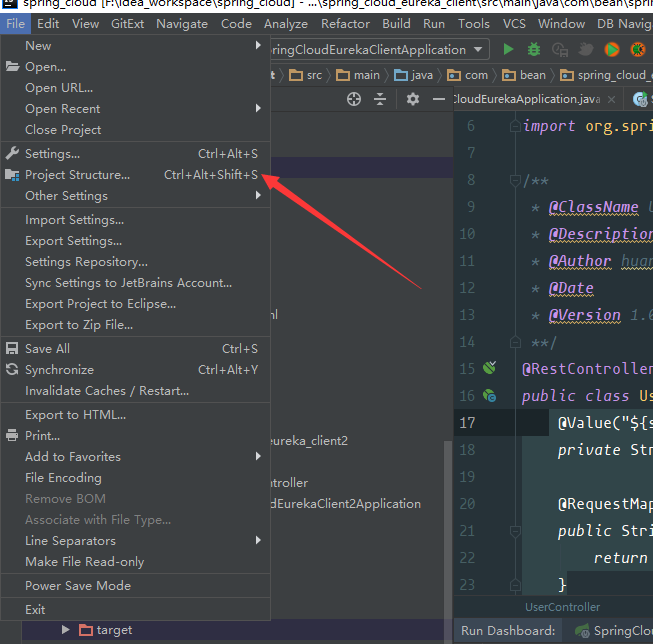Viewport: 653px width, 644px height.
Task: Expand the target folder tree node
Action: [65, 629]
